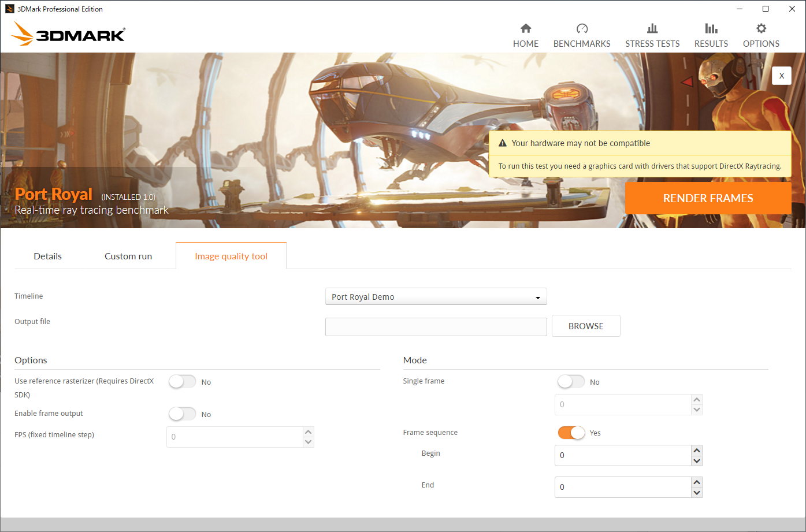
Task: Minimize the 3DMark window
Action: (x=740, y=9)
